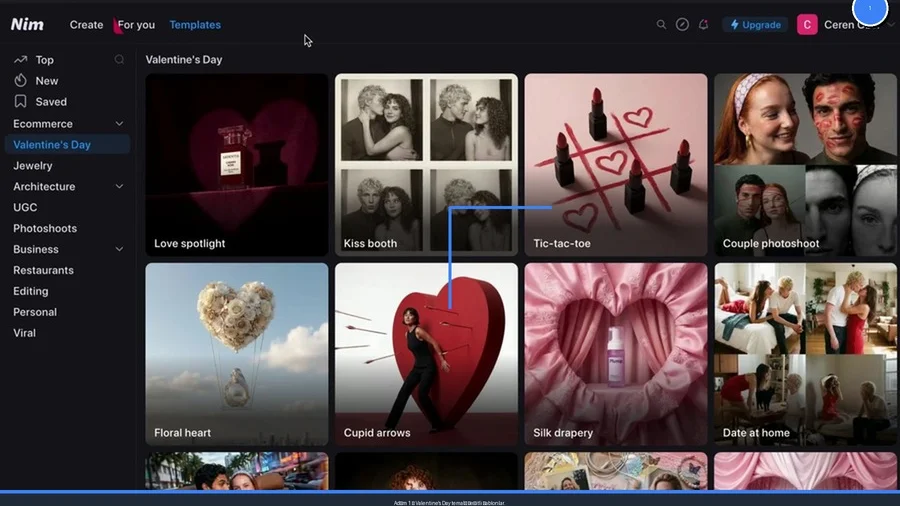Expand the Architecture category chevron
Image resolution: width=900 pixels, height=506 pixels.
tap(120, 187)
